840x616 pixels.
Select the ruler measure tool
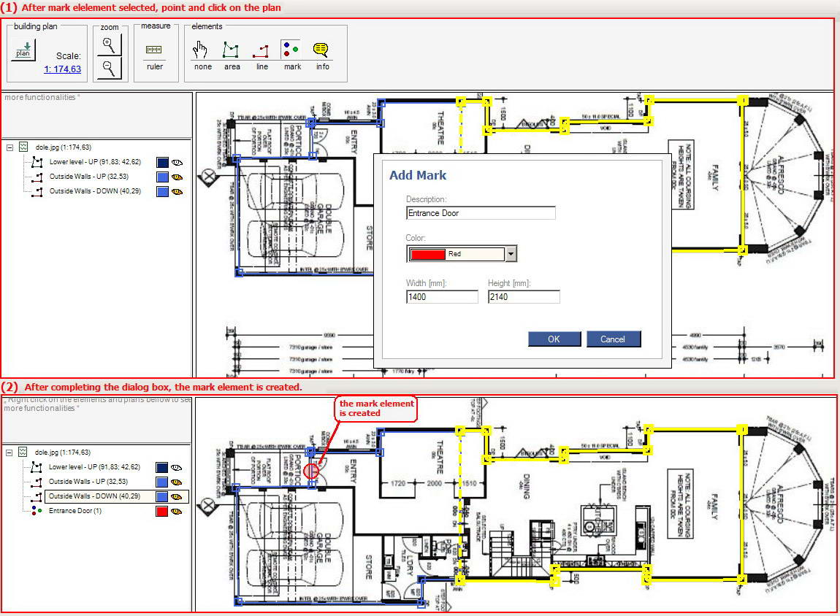pos(154,50)
